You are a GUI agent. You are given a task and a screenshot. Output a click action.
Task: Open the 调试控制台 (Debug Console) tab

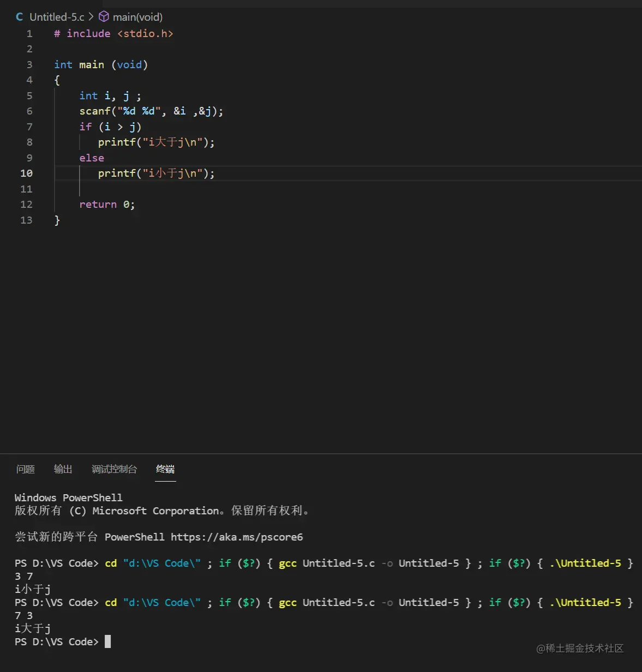(x=114, y=469)
